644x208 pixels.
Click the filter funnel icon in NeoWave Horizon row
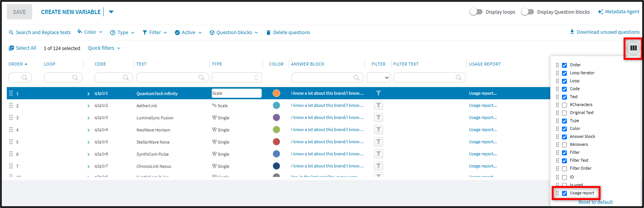(379, 130)
